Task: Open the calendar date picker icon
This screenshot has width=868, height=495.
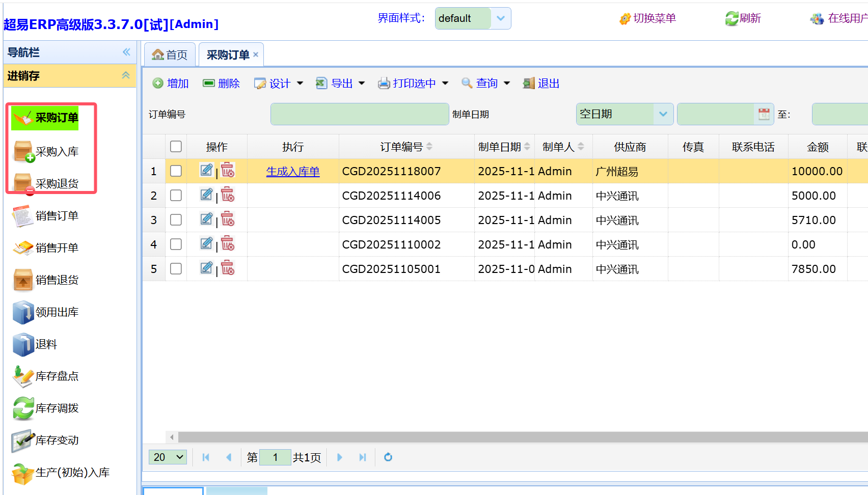Action: coord(764,114)
